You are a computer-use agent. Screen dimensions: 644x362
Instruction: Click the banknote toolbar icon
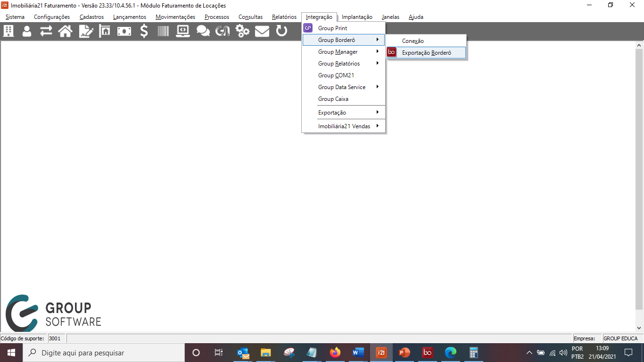124,31
